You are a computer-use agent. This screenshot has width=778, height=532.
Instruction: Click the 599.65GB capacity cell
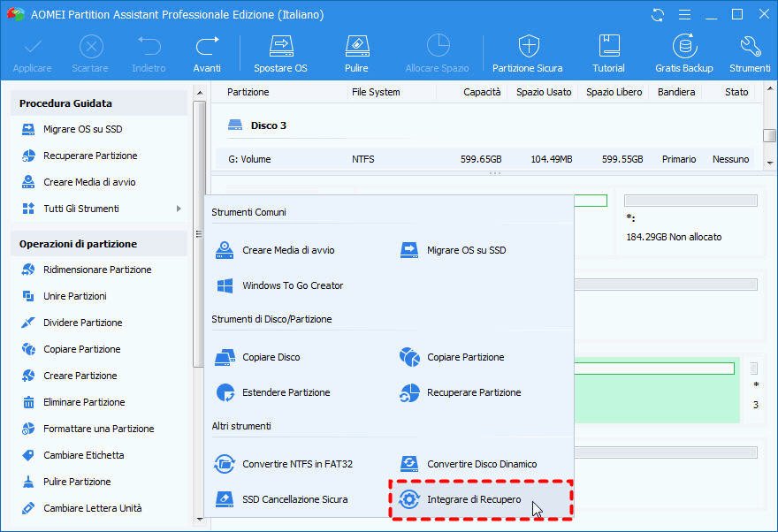(481, 159)
